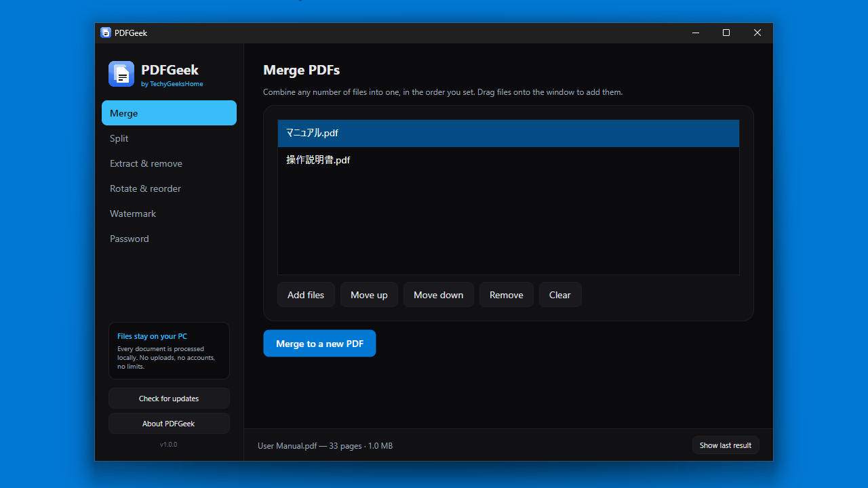The width and height of the screenshot is (868, 488).
Task: Click the PDFGeek logo icon in sidebar
Action: 121,74
